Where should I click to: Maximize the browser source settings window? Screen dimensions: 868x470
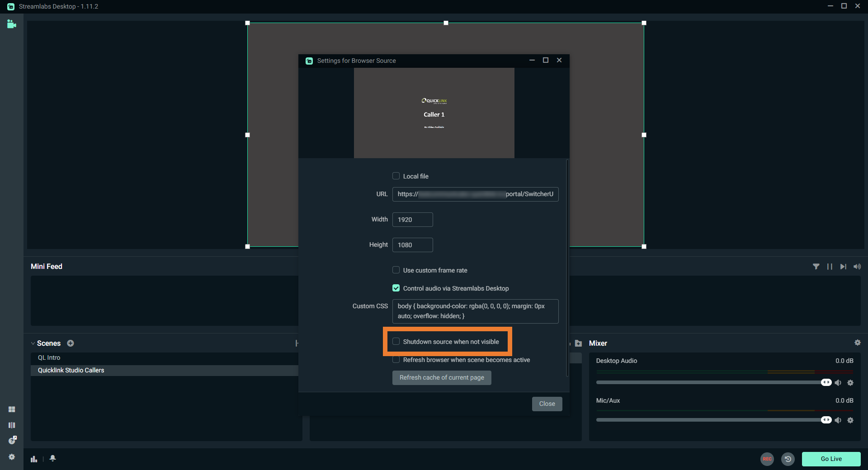pyautogui.click(x=546, y=60)
